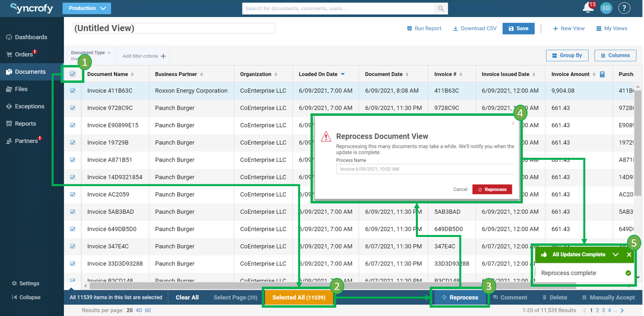
Task: Click Download CSV
Action: point(475,29)
